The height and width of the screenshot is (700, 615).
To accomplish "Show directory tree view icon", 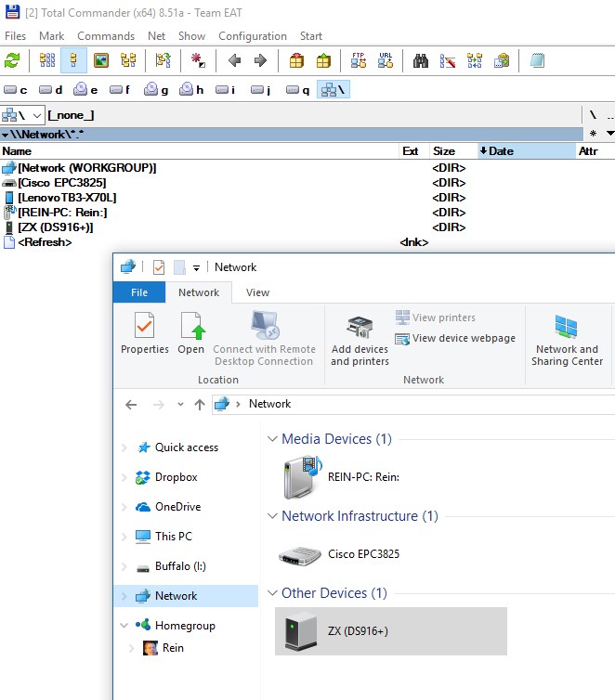I will (x=128, y=60).
